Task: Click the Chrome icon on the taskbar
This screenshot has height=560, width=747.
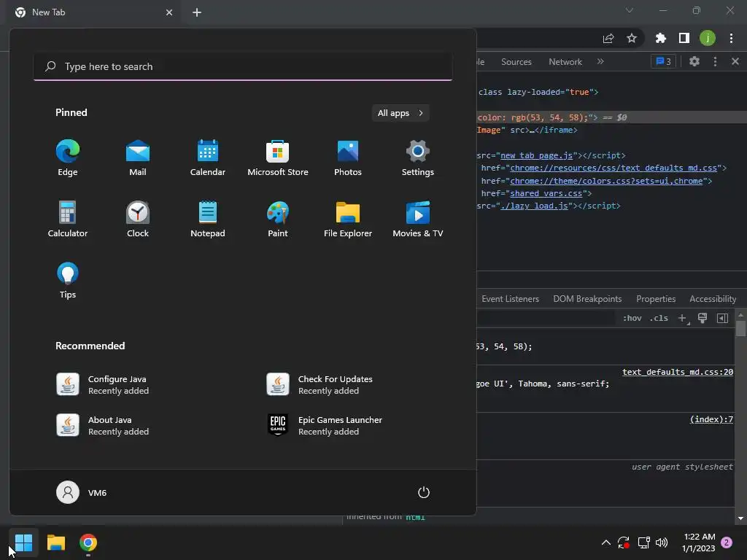Action: [x=88, y=542]
